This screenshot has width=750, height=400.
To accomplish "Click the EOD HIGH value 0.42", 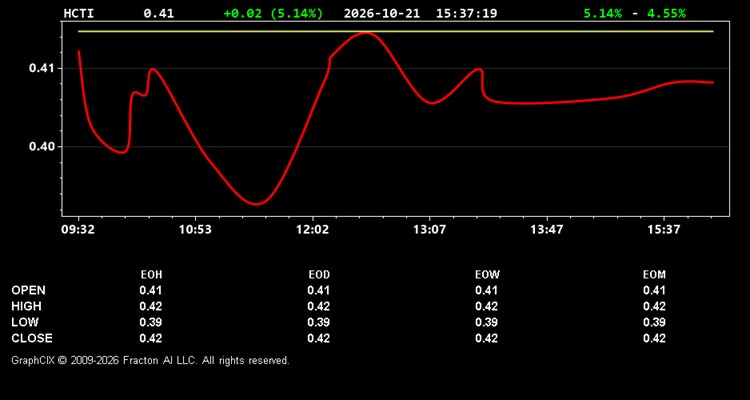I will (319, 306).
